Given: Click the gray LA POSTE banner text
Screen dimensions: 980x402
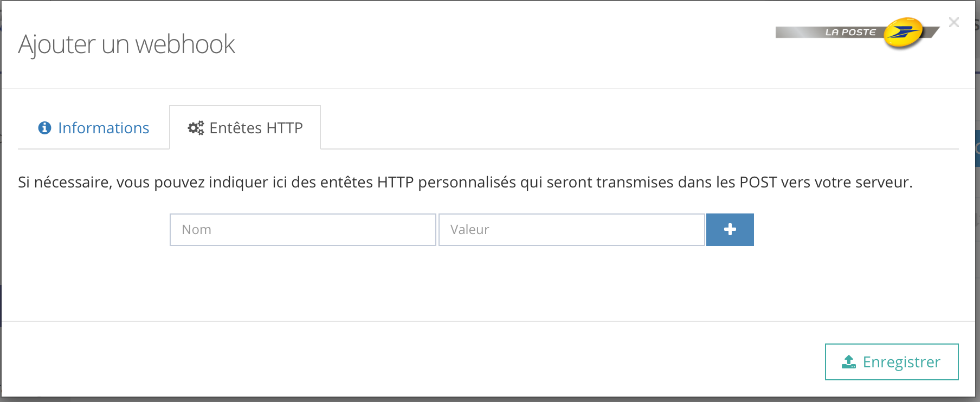Looking at the screenshot, I should tap(850, 33).
